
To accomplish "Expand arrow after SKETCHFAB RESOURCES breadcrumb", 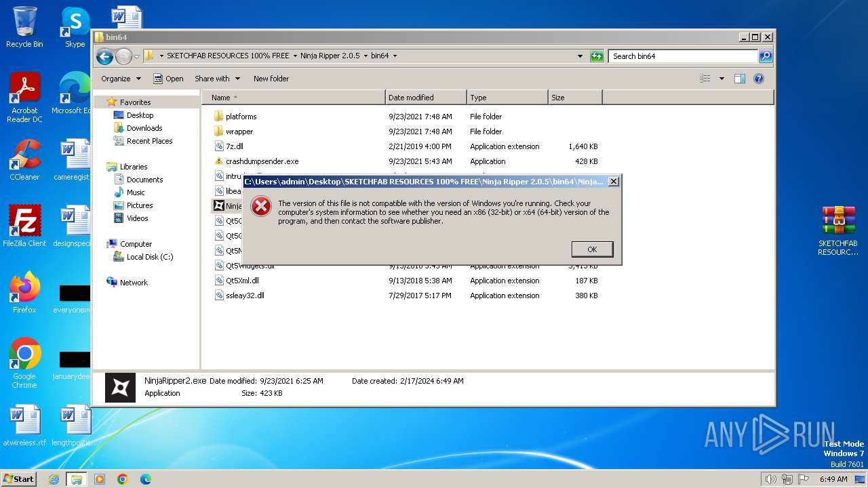I will click(295, 56).
